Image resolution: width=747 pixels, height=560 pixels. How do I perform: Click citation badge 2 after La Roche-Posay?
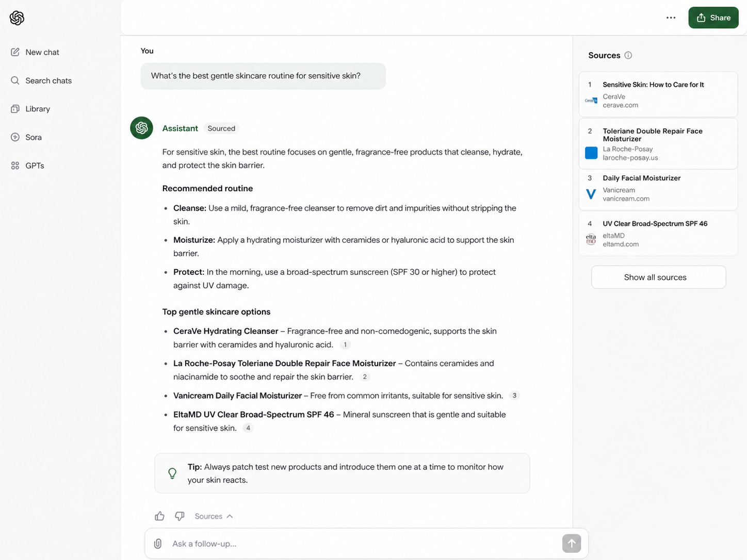[365, 377]
